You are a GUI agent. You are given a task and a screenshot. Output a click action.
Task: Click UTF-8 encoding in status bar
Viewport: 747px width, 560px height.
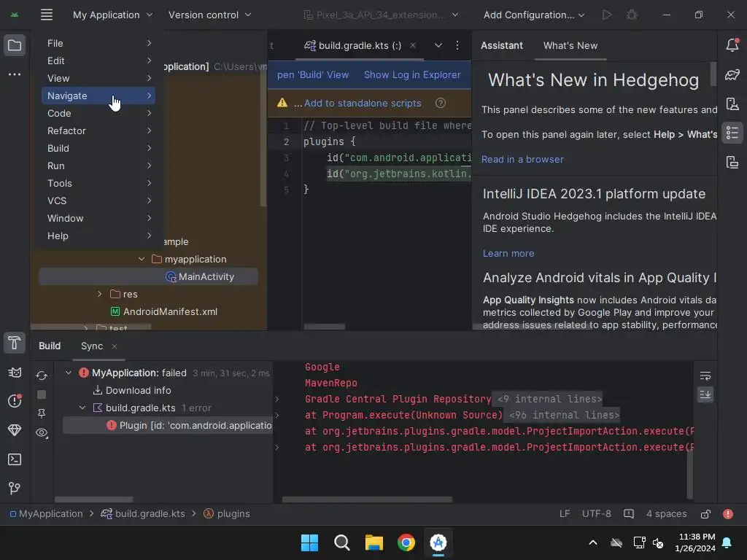(x=597, y=514)
